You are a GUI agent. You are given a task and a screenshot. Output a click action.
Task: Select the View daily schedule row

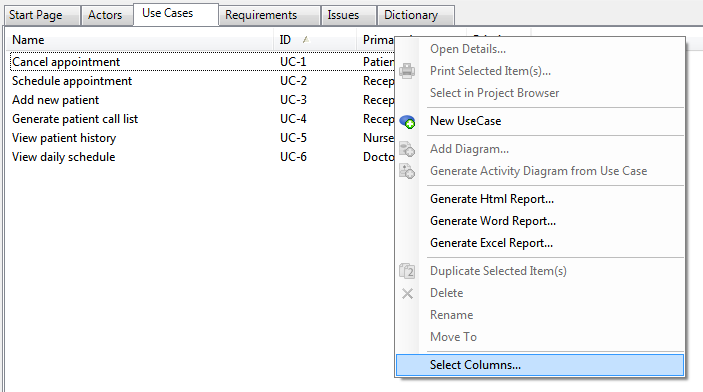202,157
